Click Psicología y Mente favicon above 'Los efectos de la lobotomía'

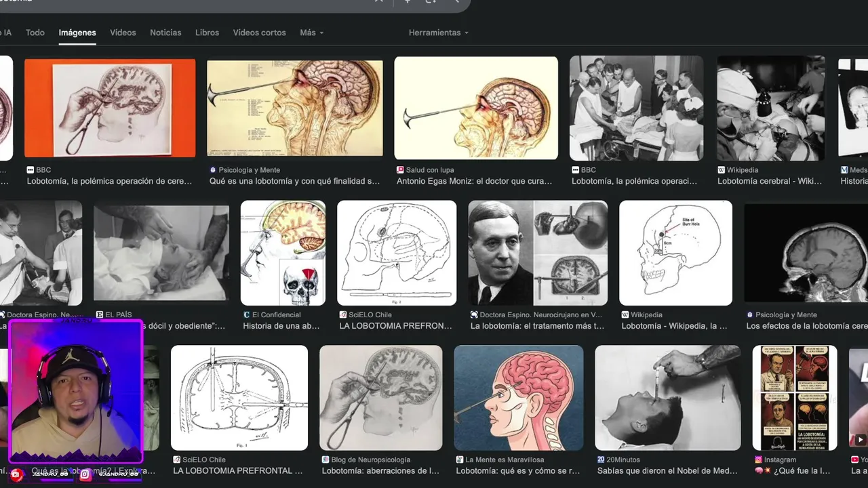coord(749,315)
